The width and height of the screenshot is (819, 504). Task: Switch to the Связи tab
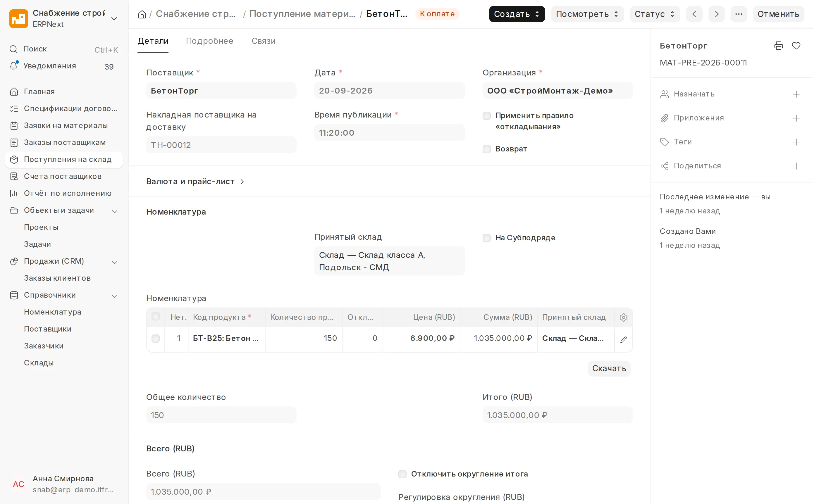pos(264,41)
